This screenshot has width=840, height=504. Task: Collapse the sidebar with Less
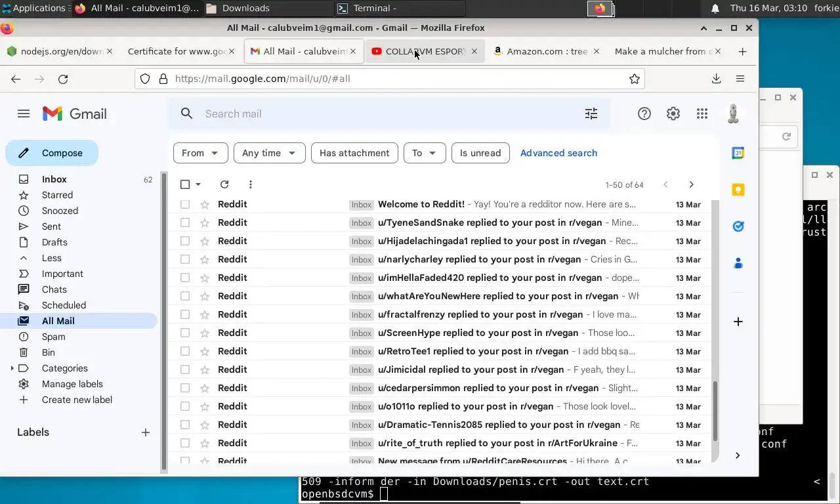pos(51,258)
